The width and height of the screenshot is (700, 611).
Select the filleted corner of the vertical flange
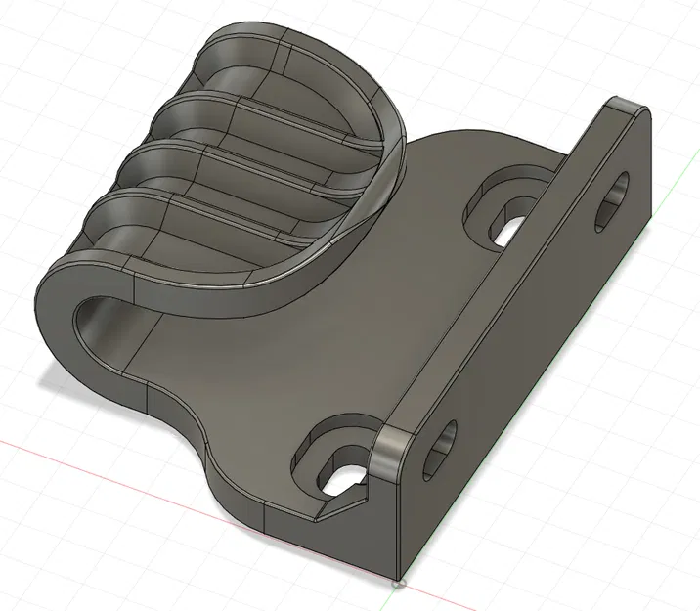point(392,454)
